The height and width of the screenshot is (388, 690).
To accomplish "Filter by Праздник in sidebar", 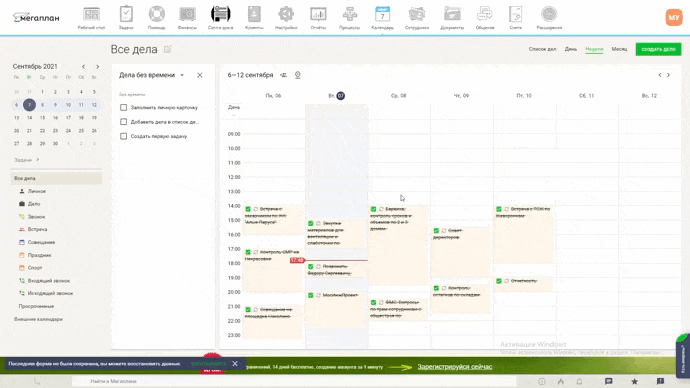I will [39, 255].
